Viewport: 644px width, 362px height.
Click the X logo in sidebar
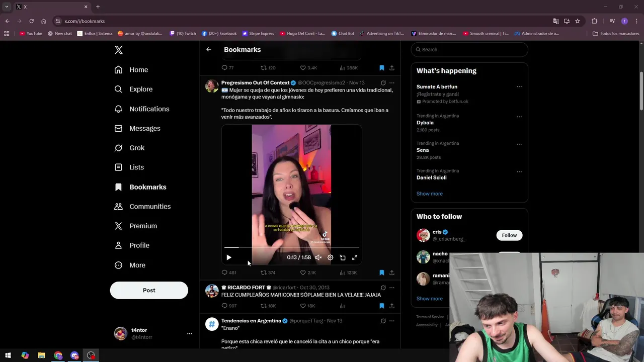(119, 50)
